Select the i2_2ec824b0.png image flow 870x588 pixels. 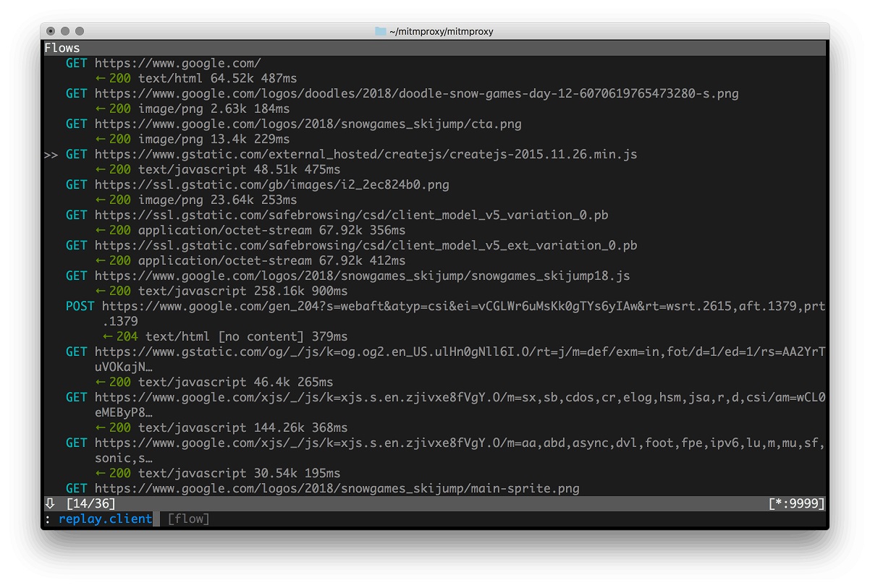point(271,184)
